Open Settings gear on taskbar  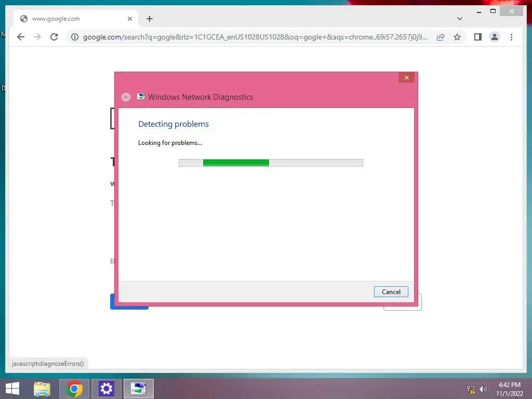(x=106, y=389)
